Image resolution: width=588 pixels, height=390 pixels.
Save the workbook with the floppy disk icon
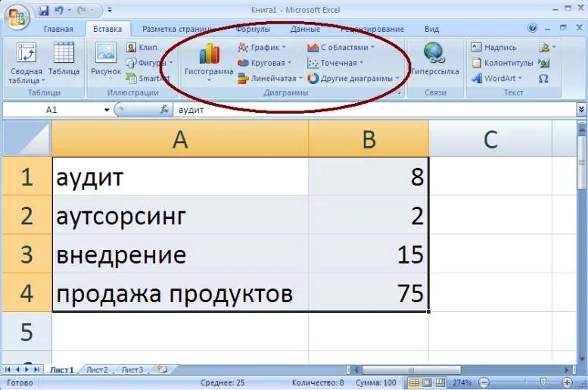tap(43, 11)
